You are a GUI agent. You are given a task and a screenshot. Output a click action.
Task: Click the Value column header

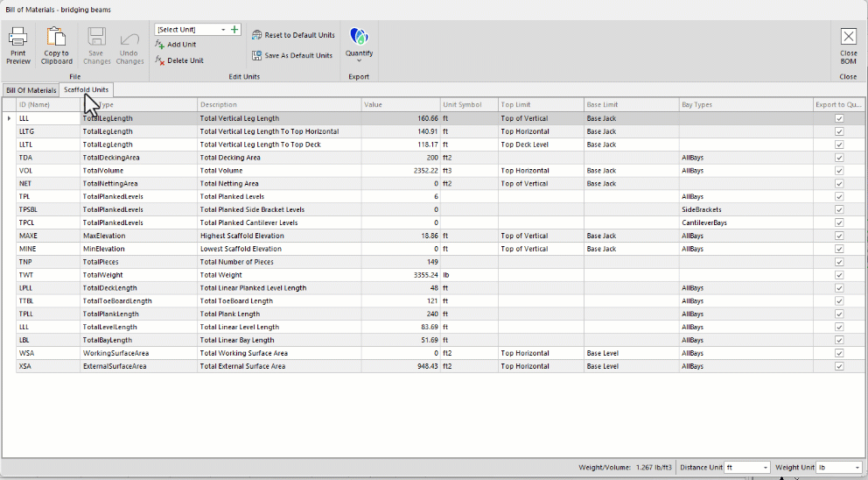coord(400,105)
